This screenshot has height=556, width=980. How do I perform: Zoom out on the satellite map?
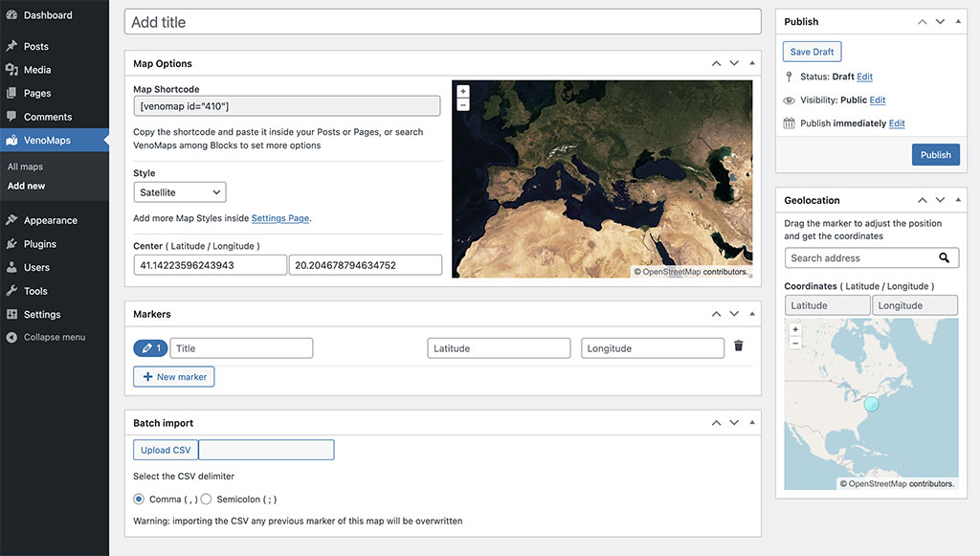coord(463,104)
